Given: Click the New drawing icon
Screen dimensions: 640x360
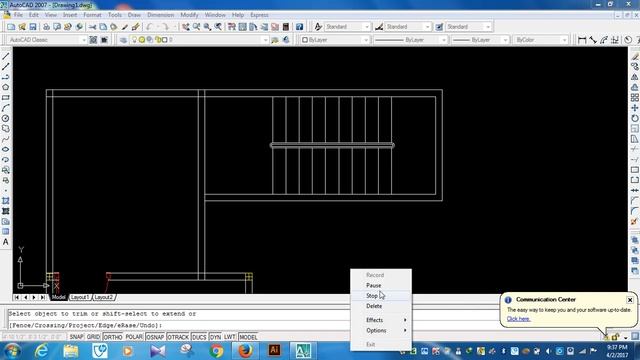Looking at the screenshot, I should 11,27.
